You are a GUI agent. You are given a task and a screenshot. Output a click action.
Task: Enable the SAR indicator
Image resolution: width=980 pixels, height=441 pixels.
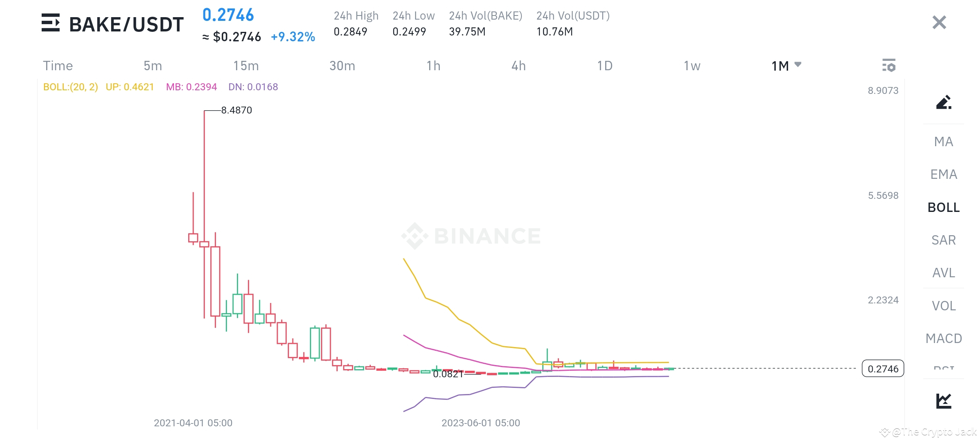pyautogui.click(x=944, y=240)
